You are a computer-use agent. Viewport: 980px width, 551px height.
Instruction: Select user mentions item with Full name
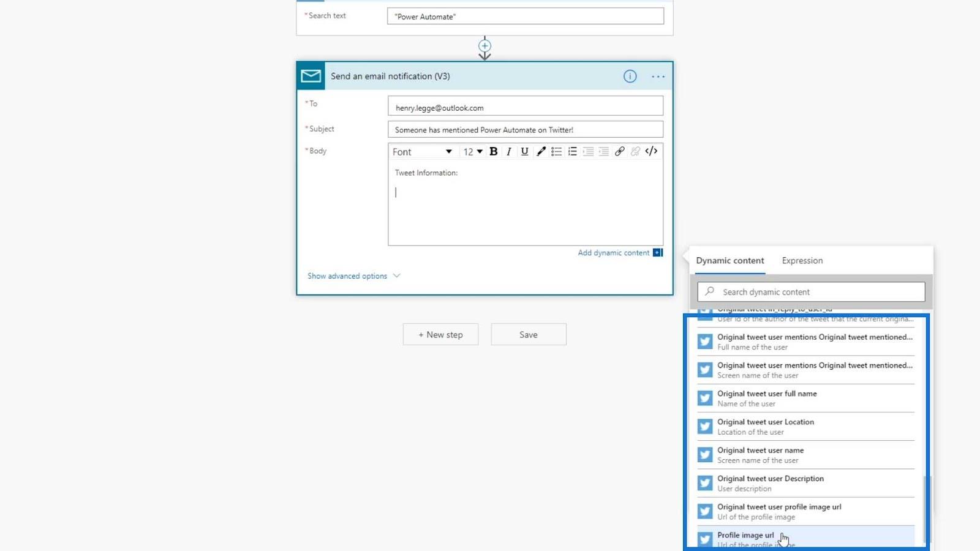point(805,342)
